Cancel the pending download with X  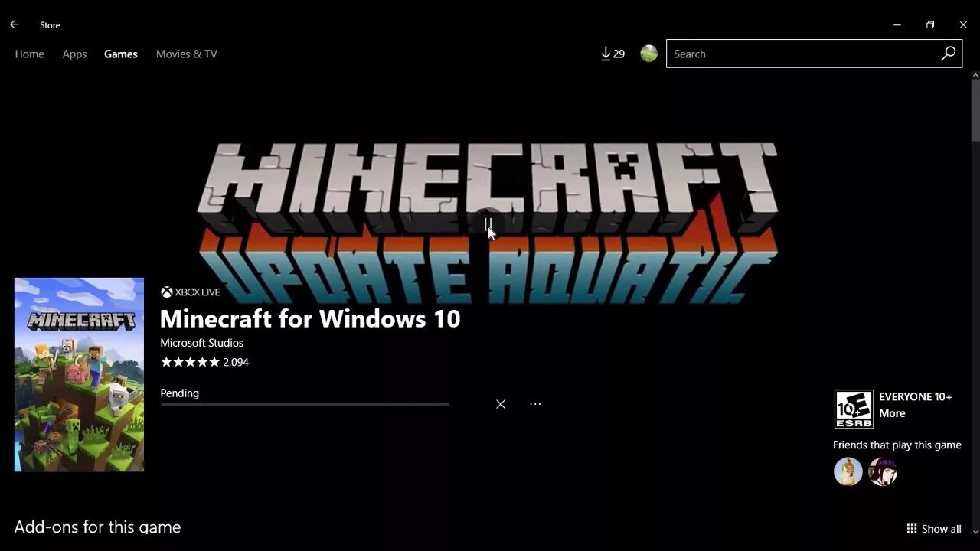point(501,404)
